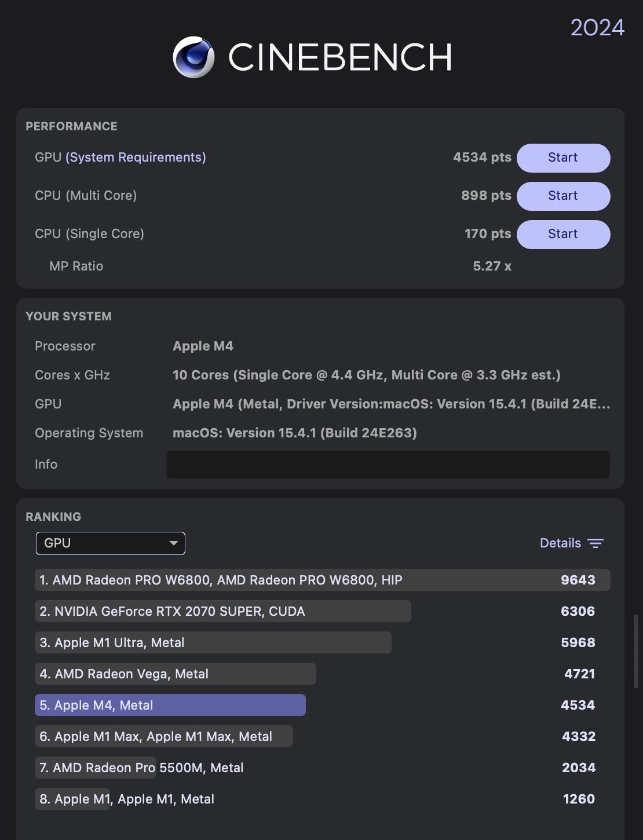Viewport: 643px width, 840px height.
Task: Click the Cinebench sphere logo icon
Action: pyautogui.click(x=193, y=57)
